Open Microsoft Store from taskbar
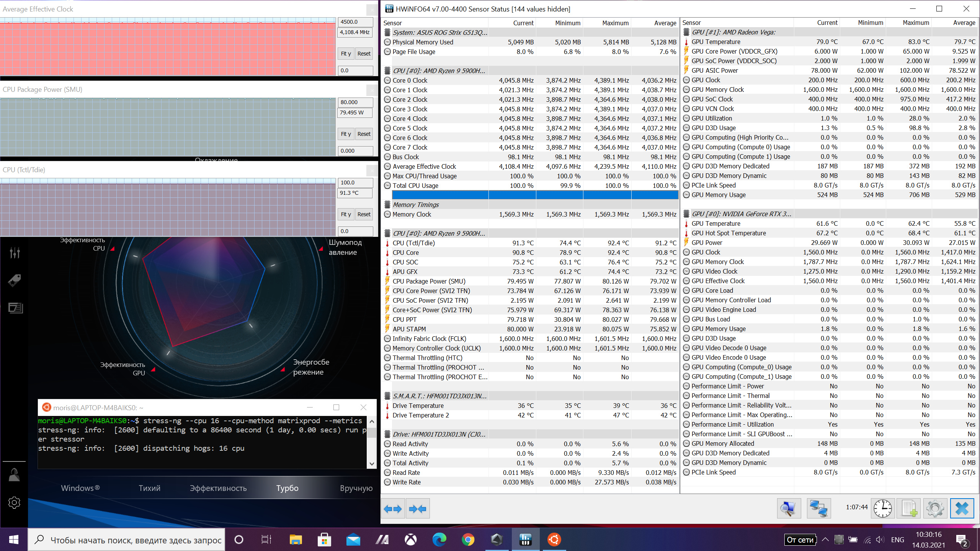This screenshot has width=980, height=551. click(x=324, y=540)
